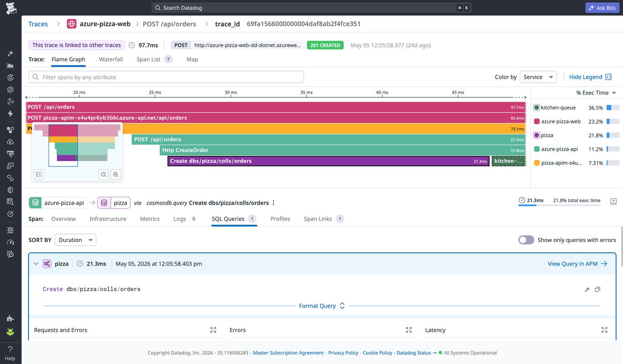Click the This trace is linked badge
The height and width of the screenshot is (364, 623).
tap(77, 45)
